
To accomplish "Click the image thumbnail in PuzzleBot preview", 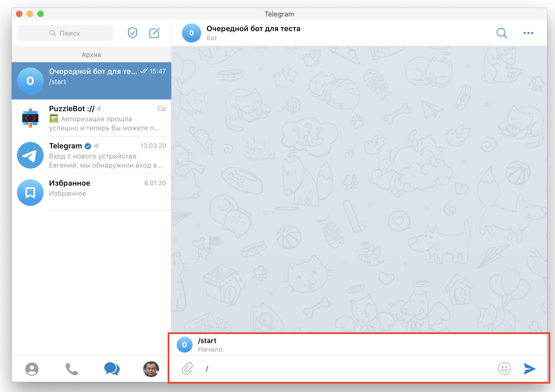I will [54, 119].
